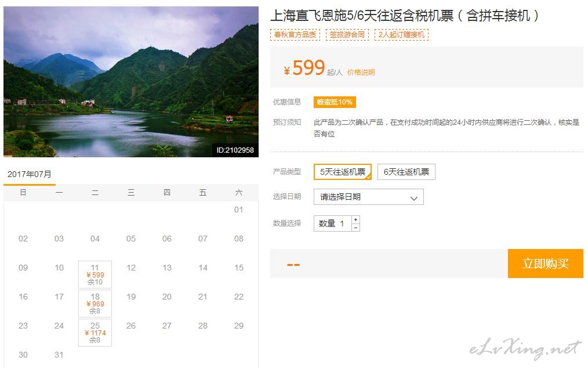Click the quantity field showing 数量 1
The width and height of the screenshot is (588, 368).
pyautogui.click(x=333, y=223)
